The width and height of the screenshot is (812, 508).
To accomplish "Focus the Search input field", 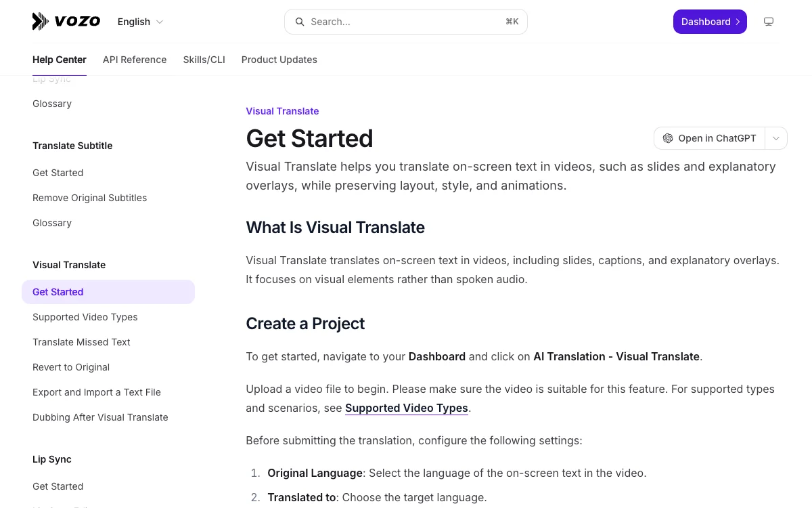I will click(x=406, y=22).
